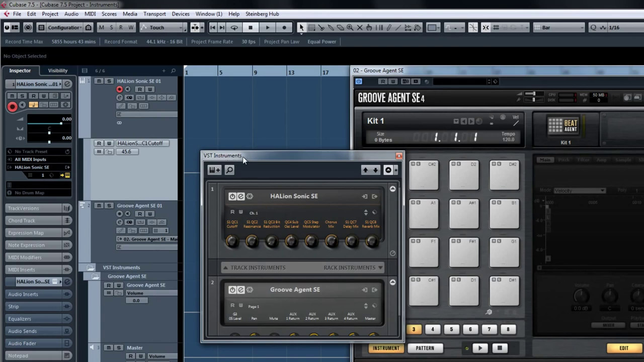Click the 45.6 automation value field
Screen dimensions: 644x362
127,151
